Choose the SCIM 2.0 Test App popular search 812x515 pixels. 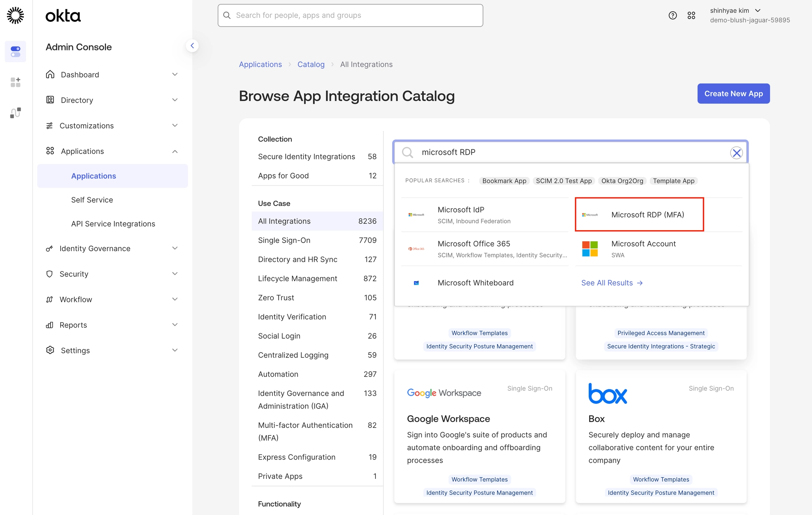[x=564, y=181]
